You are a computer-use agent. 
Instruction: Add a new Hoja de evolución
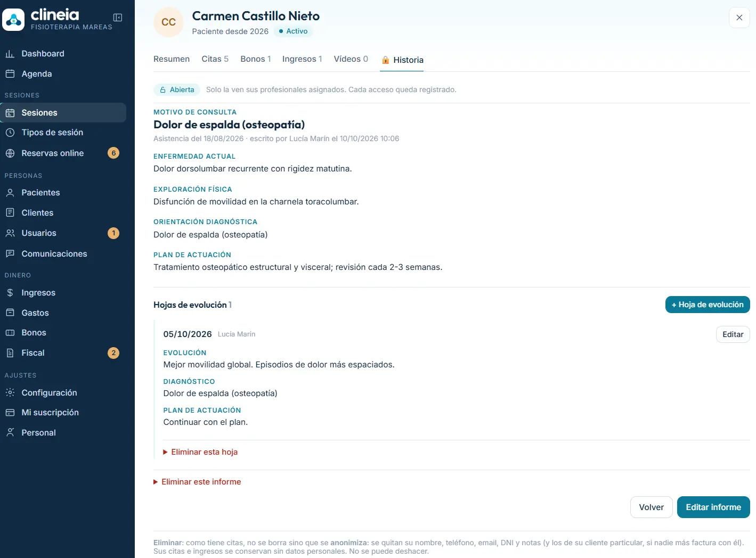(x=708, y=305)
